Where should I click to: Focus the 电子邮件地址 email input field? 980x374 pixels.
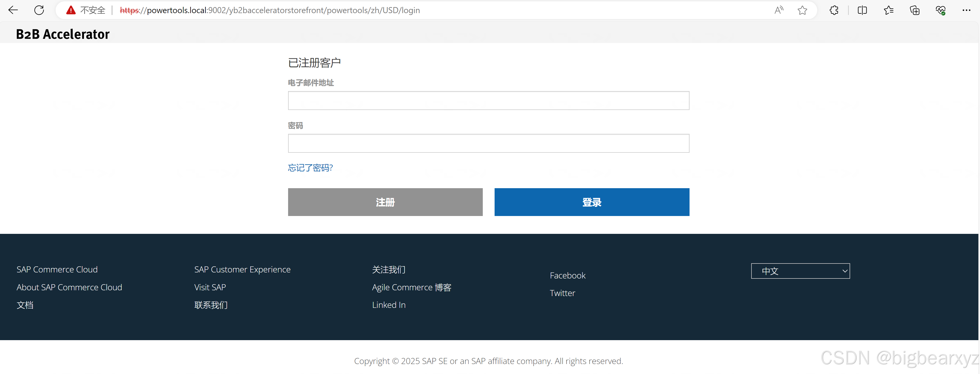(489, 101)
